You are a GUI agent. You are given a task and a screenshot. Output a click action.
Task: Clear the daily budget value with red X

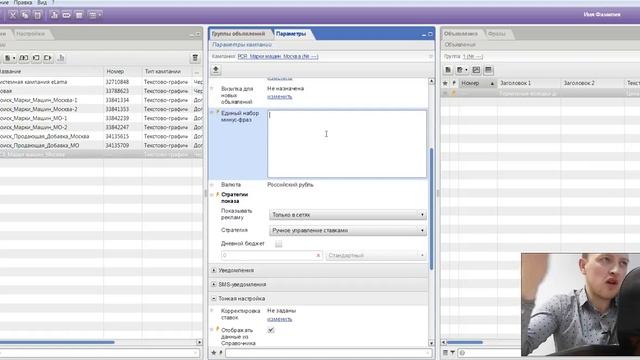pyautogui.click(x=318, y=256)
